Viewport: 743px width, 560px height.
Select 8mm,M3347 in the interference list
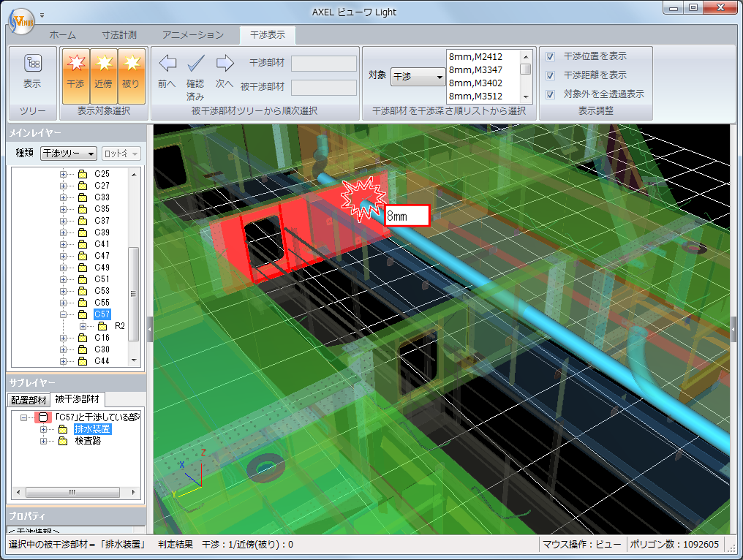pos(475,69)
